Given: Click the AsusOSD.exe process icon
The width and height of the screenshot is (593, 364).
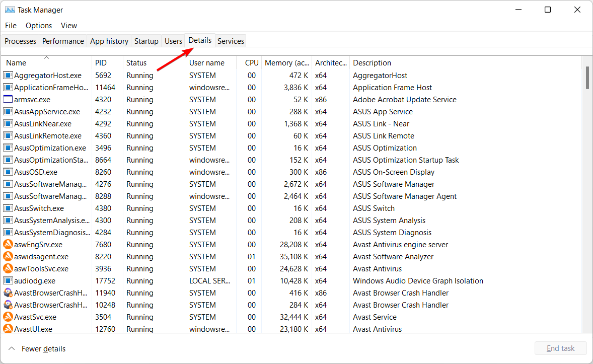Looking at the screenshot, I should pyautogui.click(x=8, y=172).
